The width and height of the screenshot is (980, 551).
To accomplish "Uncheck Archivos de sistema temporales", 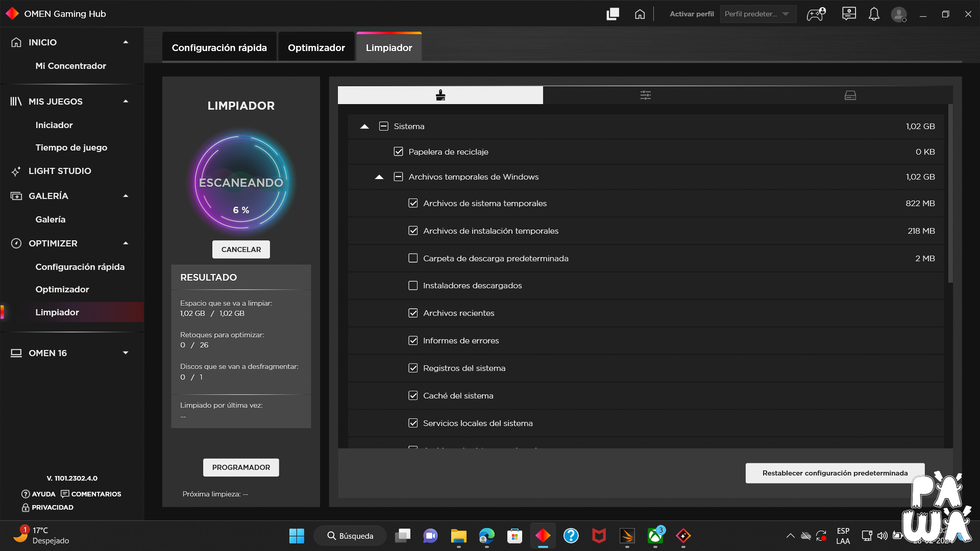I will pyautogui.click(x=413, y=203).
